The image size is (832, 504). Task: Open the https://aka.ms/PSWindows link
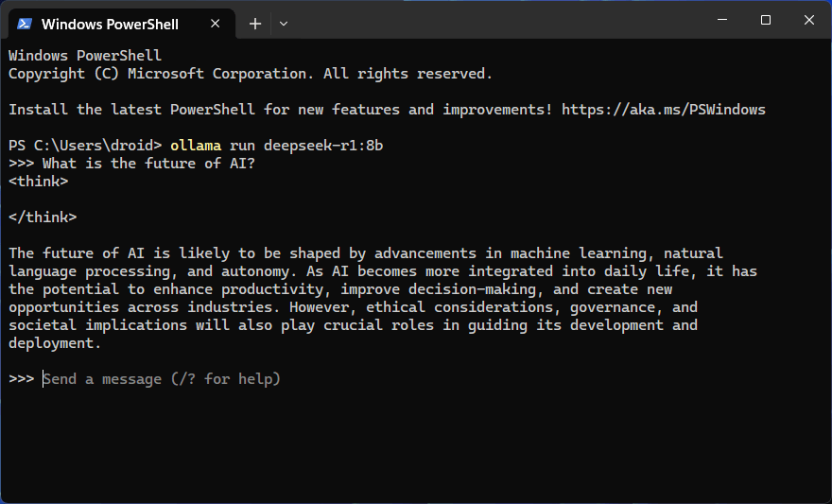click(664, 110)
